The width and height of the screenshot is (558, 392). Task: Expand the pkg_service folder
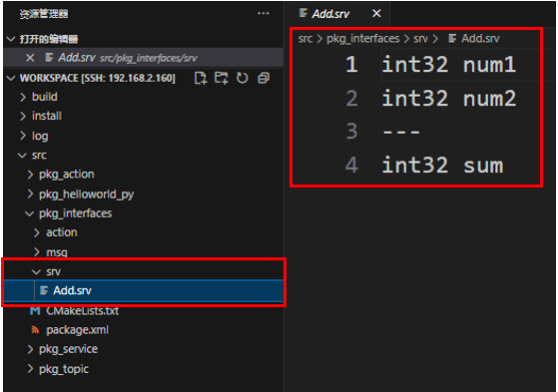[x=30, y=349]
